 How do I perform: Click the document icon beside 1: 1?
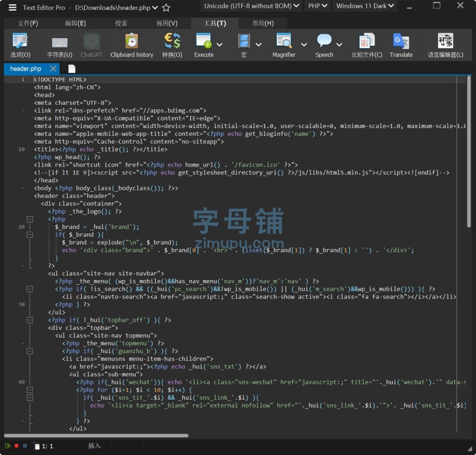37,446
